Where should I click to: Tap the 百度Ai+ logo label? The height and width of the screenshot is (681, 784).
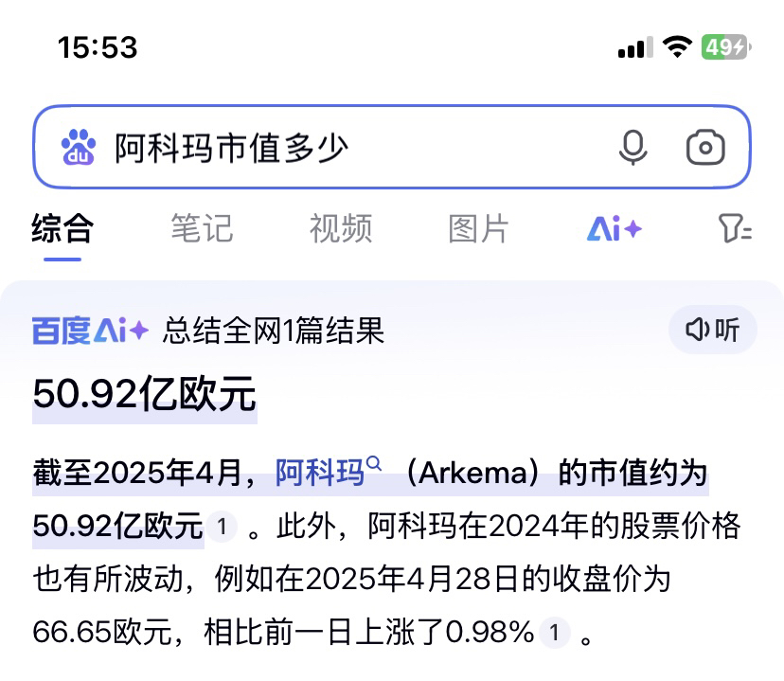(x=91, y=331)
